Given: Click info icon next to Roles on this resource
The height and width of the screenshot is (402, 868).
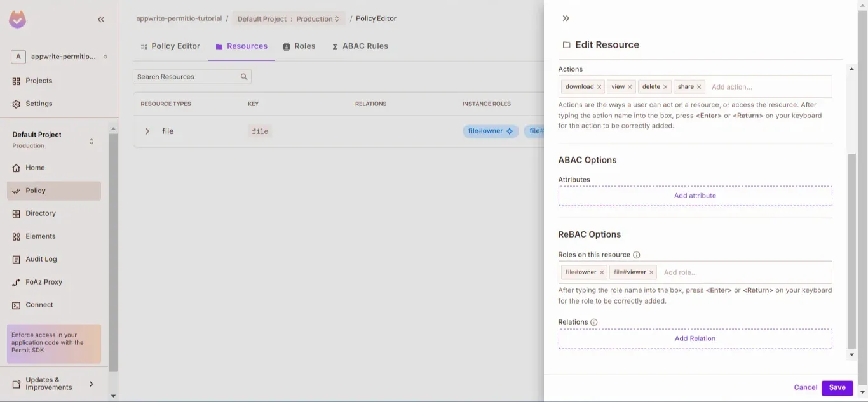Looking at the screenshot, I should (x=637, y=255).
